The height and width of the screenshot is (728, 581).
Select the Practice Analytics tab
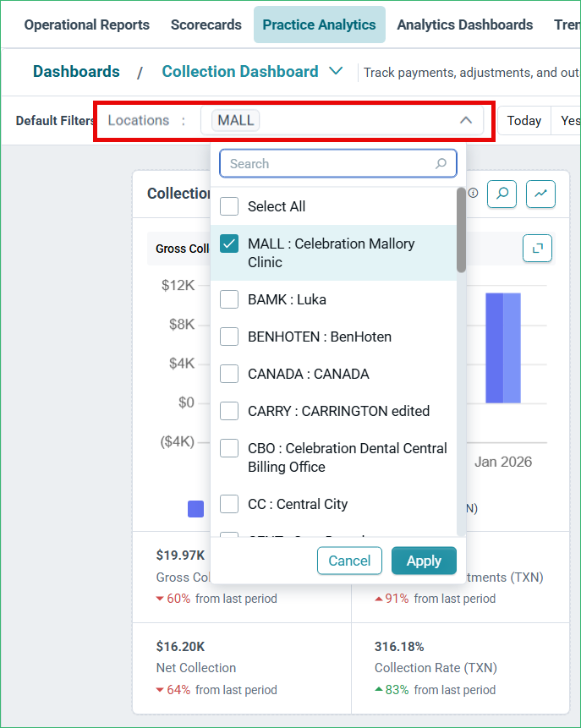pos(319,25)
